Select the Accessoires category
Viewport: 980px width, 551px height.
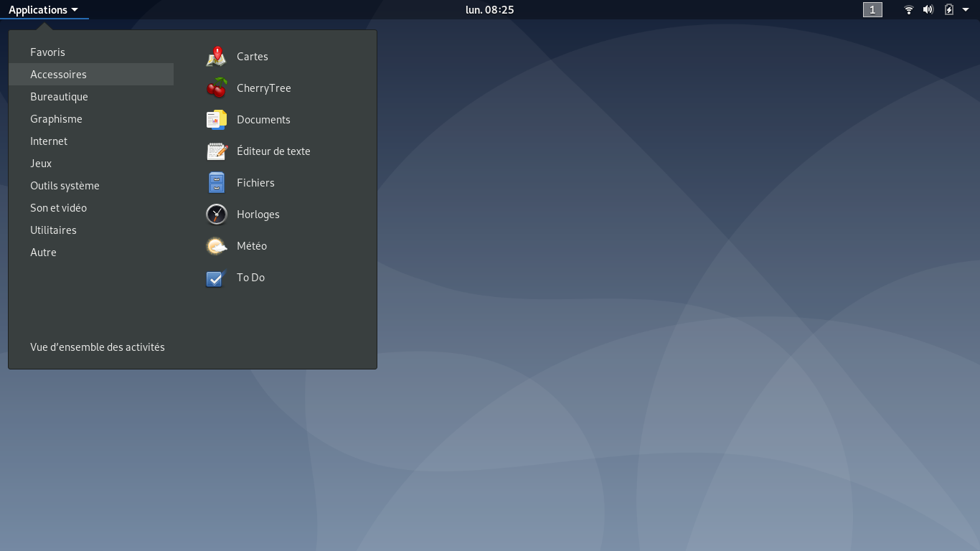[91, 75]
